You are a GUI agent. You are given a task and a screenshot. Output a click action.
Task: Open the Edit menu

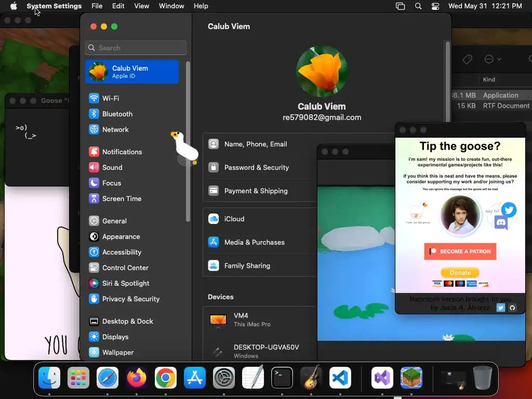coord(118,6)
